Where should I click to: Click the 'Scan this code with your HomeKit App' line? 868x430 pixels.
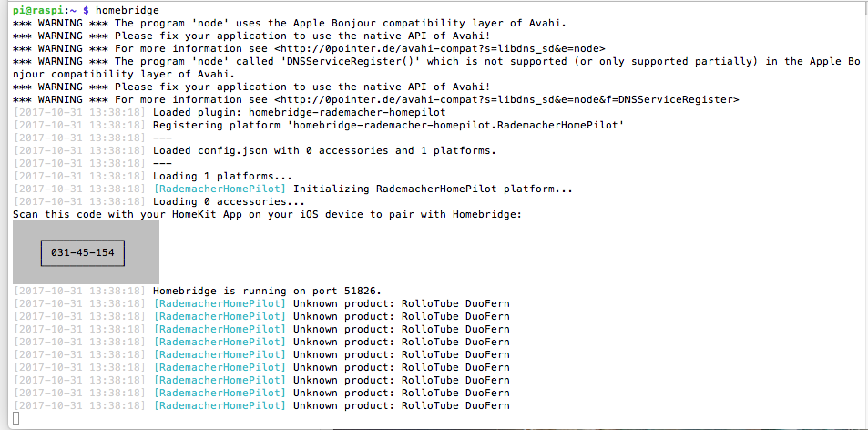point(267,214)
